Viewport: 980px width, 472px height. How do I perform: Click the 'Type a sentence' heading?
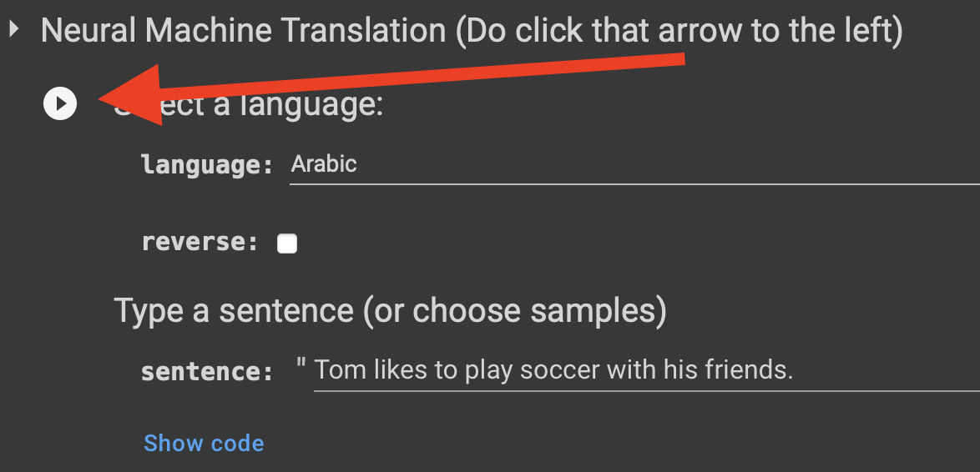pos(390,310)
